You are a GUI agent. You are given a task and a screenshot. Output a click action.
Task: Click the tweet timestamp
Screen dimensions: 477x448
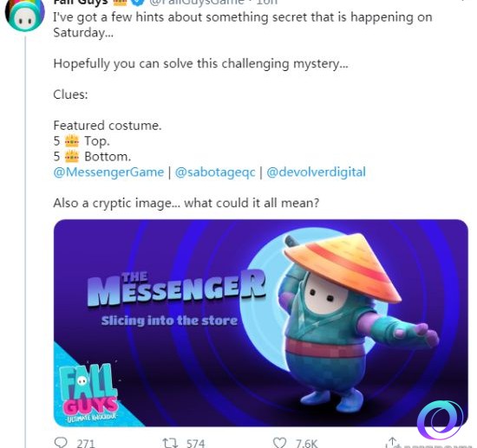pyautogui.click(x=267, y=3)
